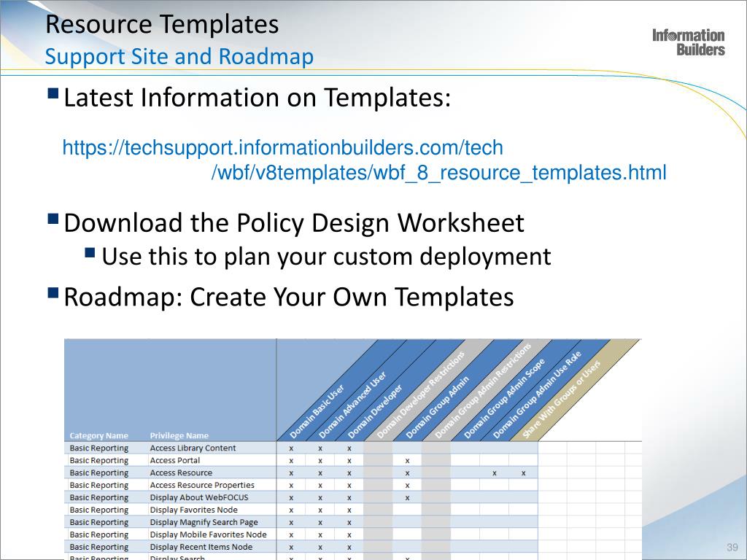Open the techsupport.informationbuilders.com URL link

pos(282,147)
